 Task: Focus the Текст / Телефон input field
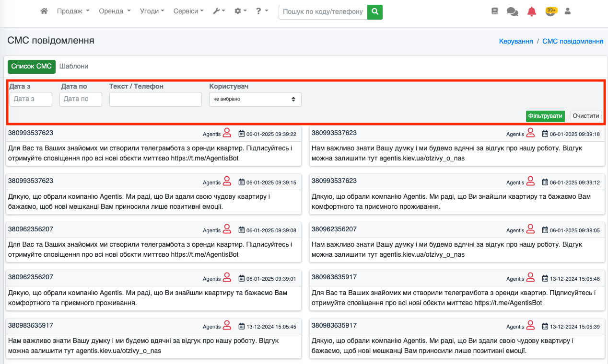pos(155,99)
